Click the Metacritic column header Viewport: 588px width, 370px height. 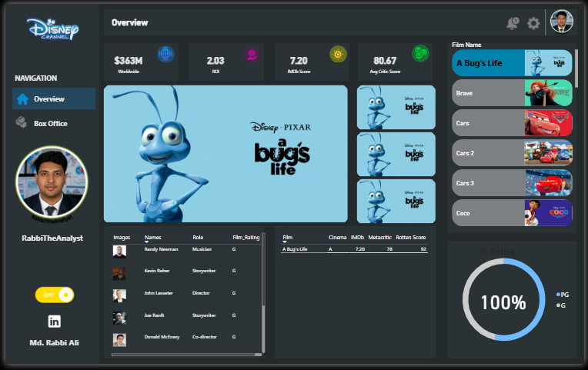[x=380, y=237]
